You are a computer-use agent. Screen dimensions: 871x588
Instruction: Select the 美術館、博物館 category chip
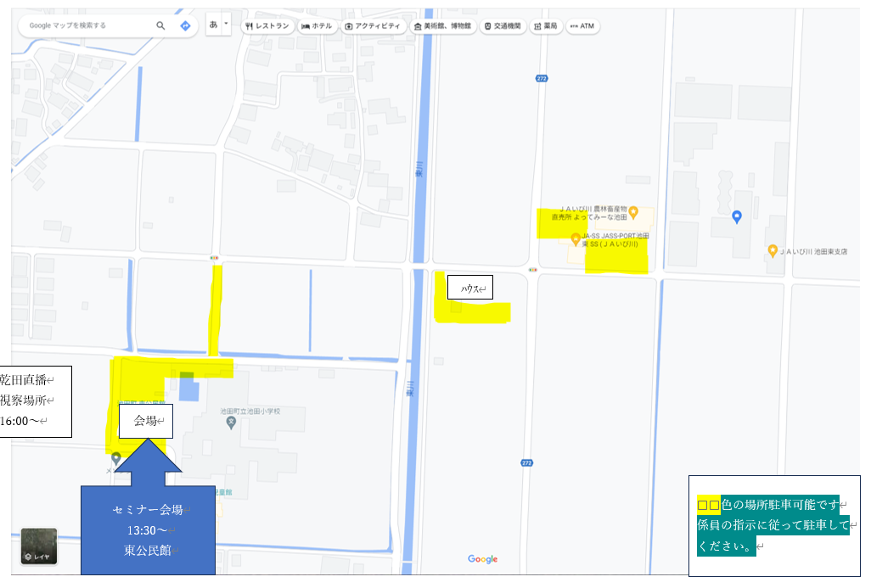[443, 26]
